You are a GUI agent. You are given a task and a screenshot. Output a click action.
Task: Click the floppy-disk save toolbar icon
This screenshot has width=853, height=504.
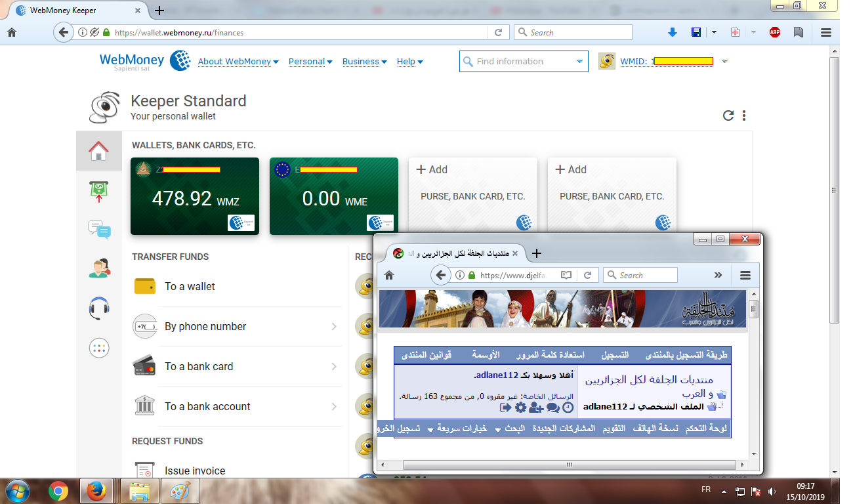pyautogui.click(x=696, y=32)
